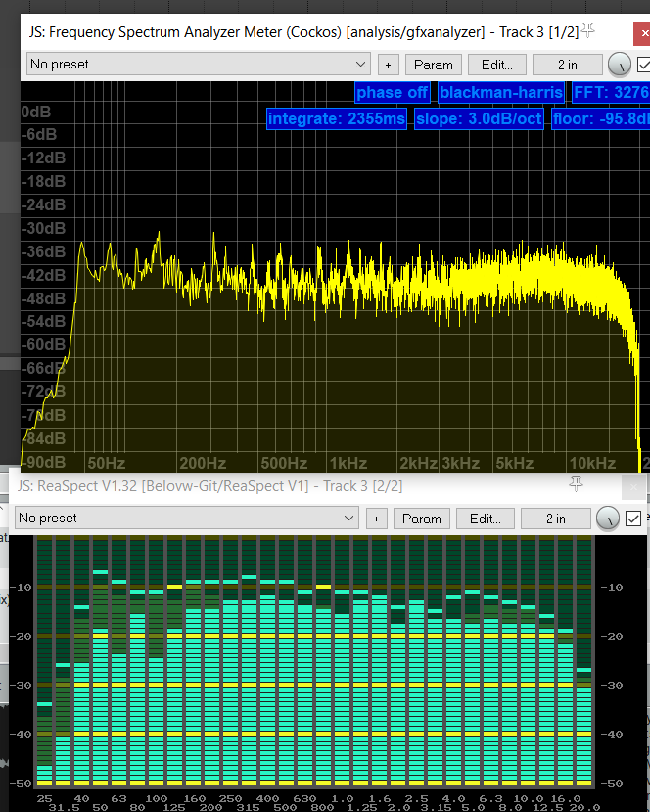Click the 5kHz frequency axis label
Viewport: 650px width, 812px height.
514,463
